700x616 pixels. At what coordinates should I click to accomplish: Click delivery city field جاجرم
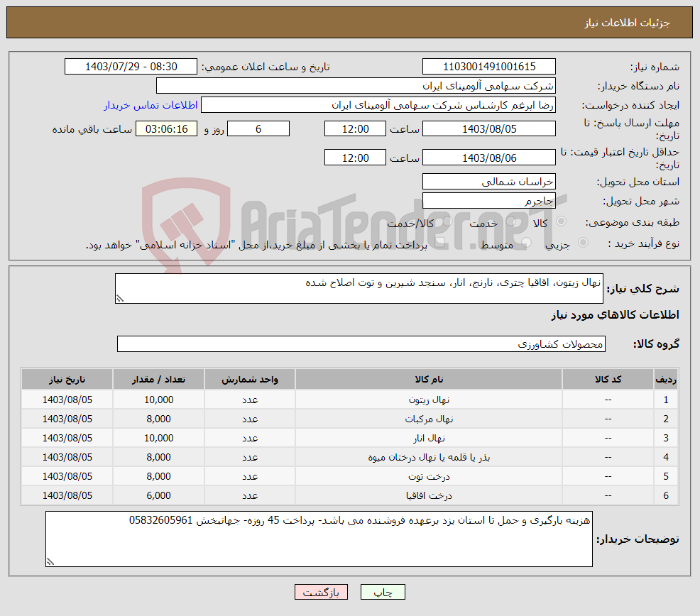[489, 201]
